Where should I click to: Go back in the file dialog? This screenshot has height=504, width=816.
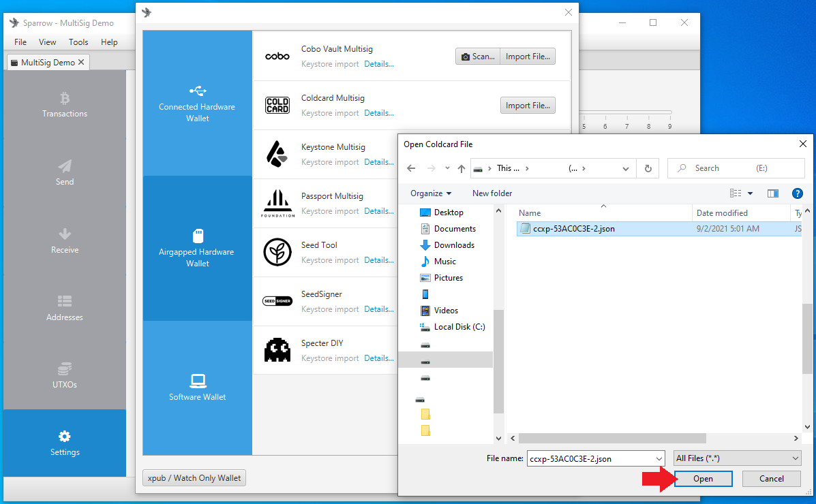click(x=411, y=168)
